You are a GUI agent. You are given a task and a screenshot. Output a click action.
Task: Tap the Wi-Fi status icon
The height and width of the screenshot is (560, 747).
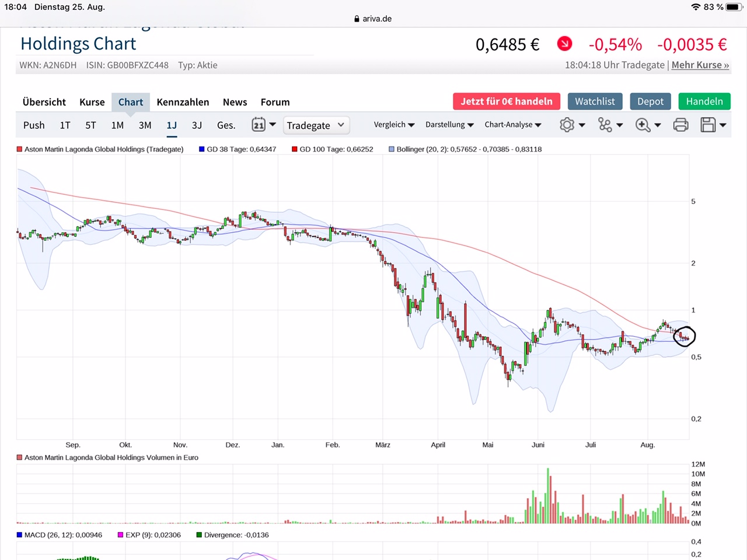click(695, 7)
